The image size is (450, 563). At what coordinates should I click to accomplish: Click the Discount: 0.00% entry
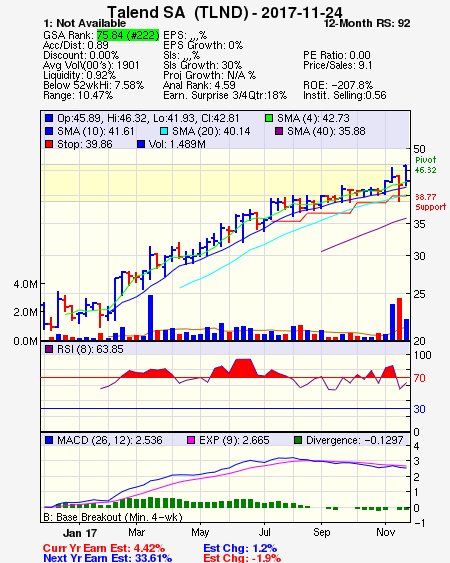click(x=81, y=55)
